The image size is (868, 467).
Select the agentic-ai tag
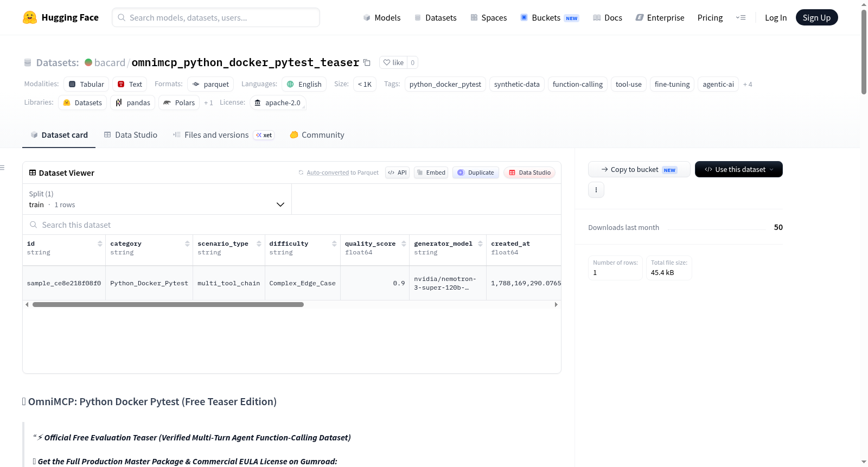pos(718,84)
